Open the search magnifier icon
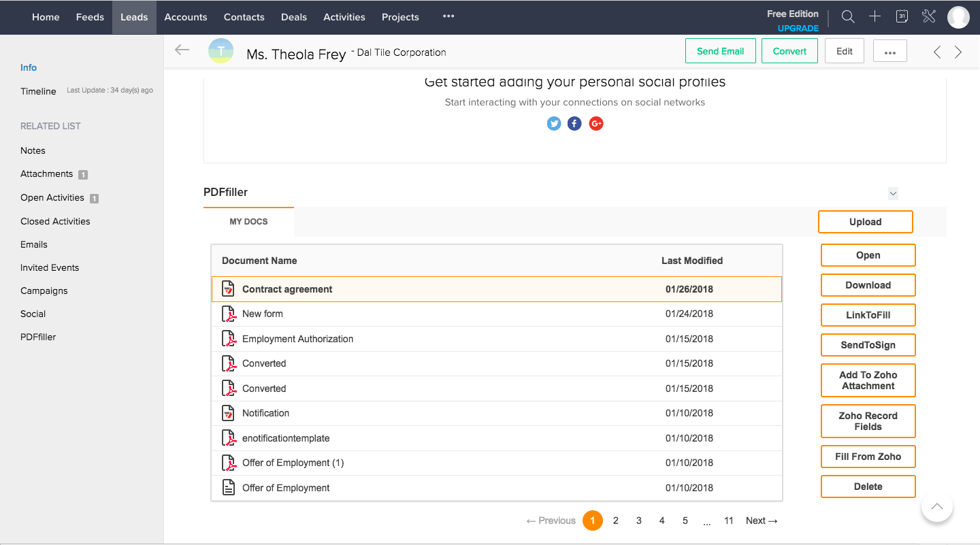Image resolution: width=980 pixels, height=545 pixels. (x=848, y=17)
